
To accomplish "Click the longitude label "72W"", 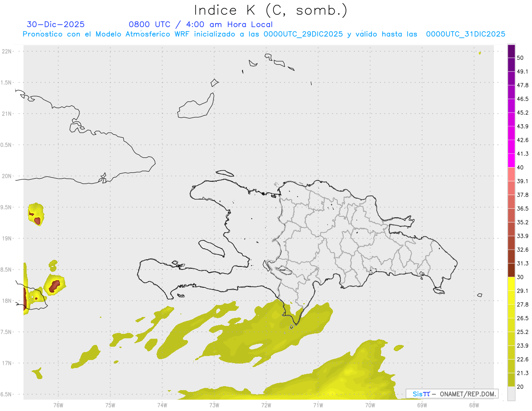I will [266, 405].
